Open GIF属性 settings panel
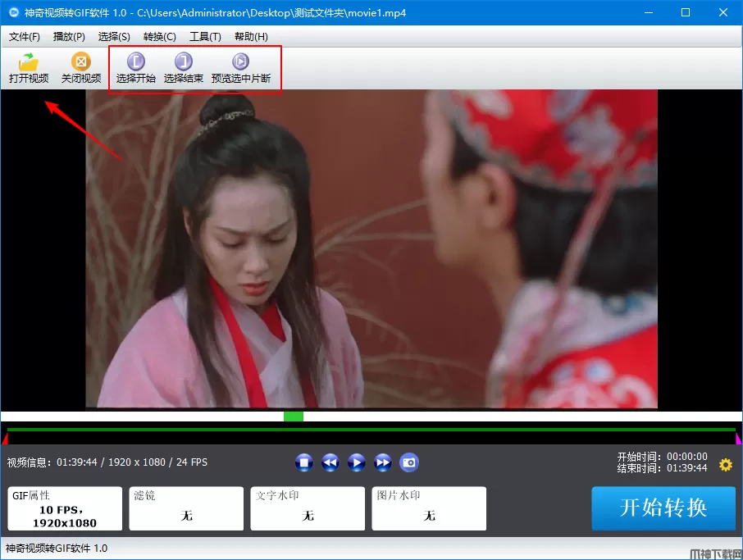This screenshot has width=743, height=560. click(65, 508)
